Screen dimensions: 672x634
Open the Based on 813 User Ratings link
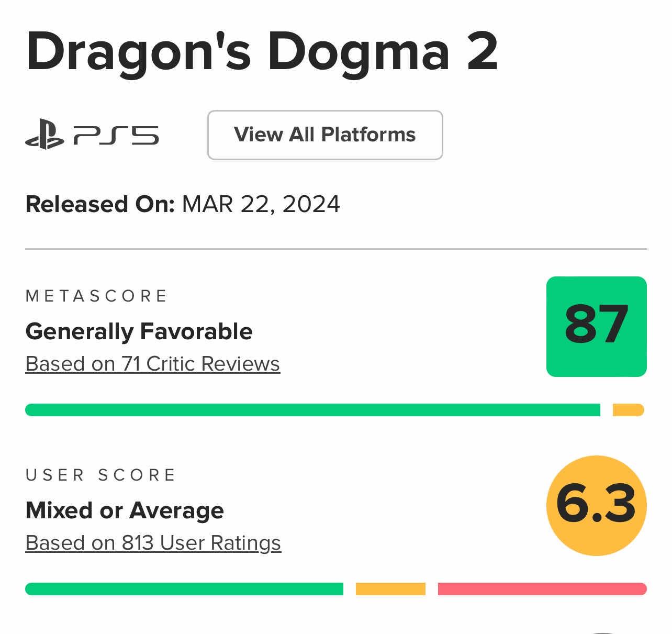click(x=153, y=543)
